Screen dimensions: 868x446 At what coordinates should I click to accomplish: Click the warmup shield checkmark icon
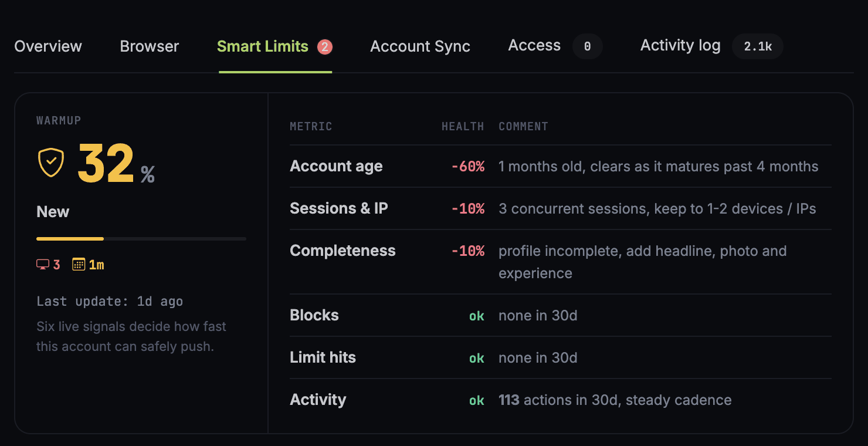click(51, 162)
